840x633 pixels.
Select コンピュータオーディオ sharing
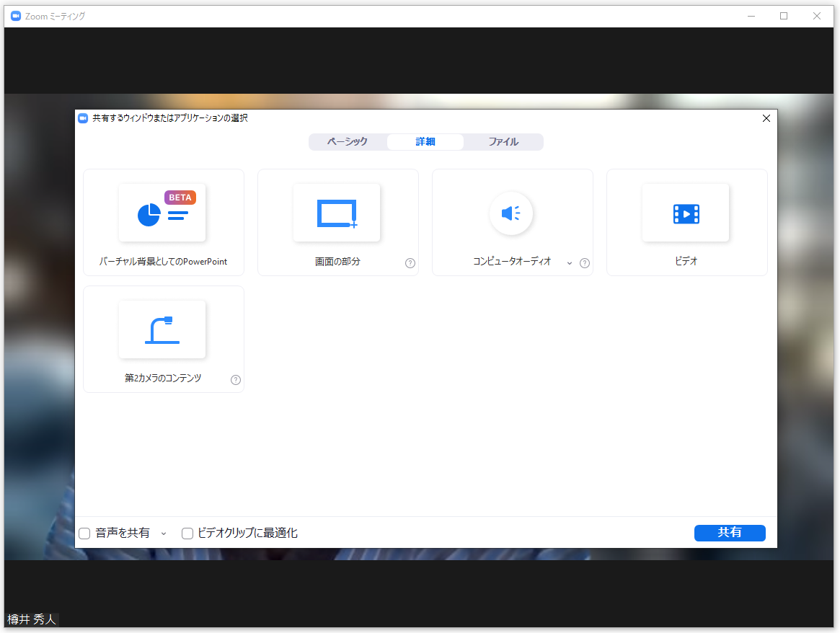point(511,213)
